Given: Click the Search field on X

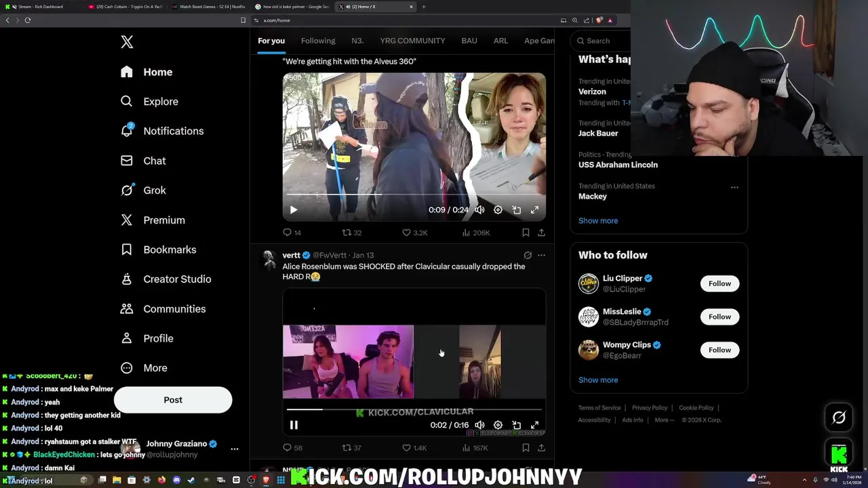Looking at the screenshot, I should 601,41.
